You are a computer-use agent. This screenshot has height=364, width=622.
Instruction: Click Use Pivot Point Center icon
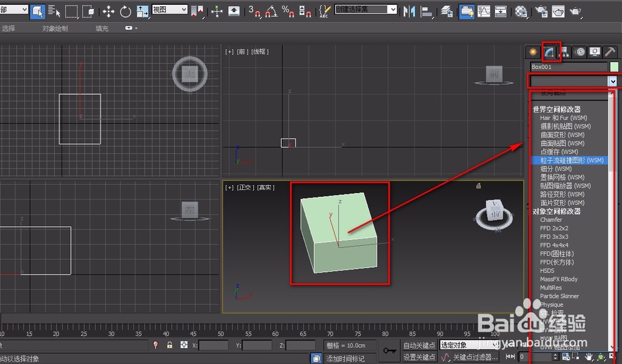[197, 11]
